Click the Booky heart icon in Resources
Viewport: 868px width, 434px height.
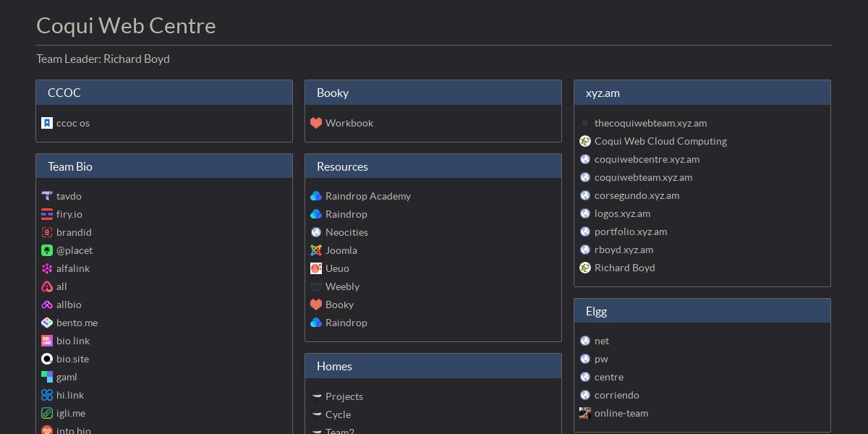pyautogui.click(x=316, y=305)
